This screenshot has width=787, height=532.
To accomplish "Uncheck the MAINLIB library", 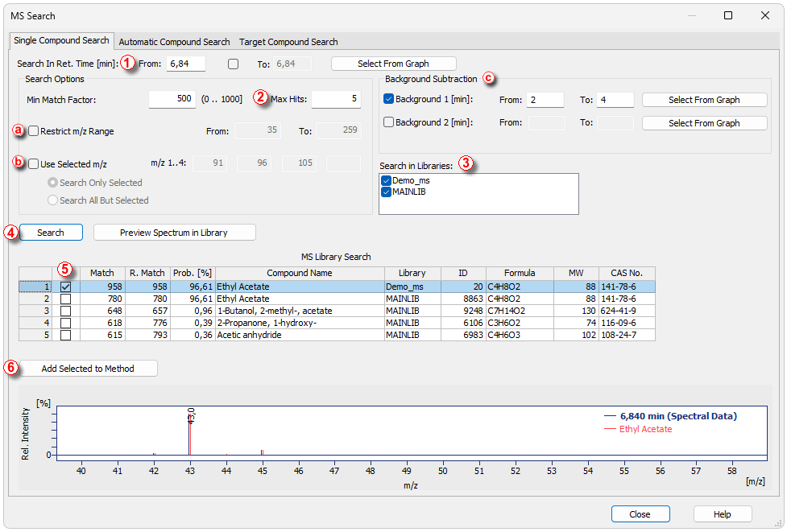I will pyautogui.click(x=386, y=192).
